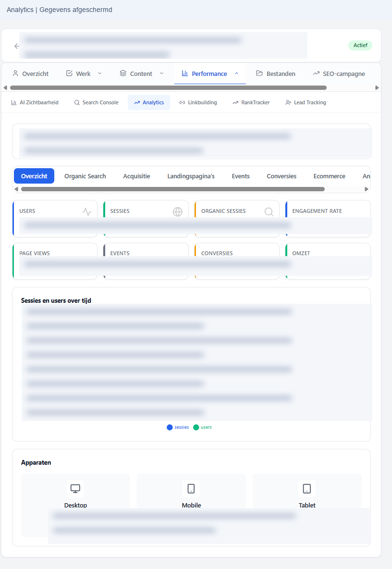This screenshot has width=392, height=569.
Task: Open the Bestanden tab
Action: 276,74
